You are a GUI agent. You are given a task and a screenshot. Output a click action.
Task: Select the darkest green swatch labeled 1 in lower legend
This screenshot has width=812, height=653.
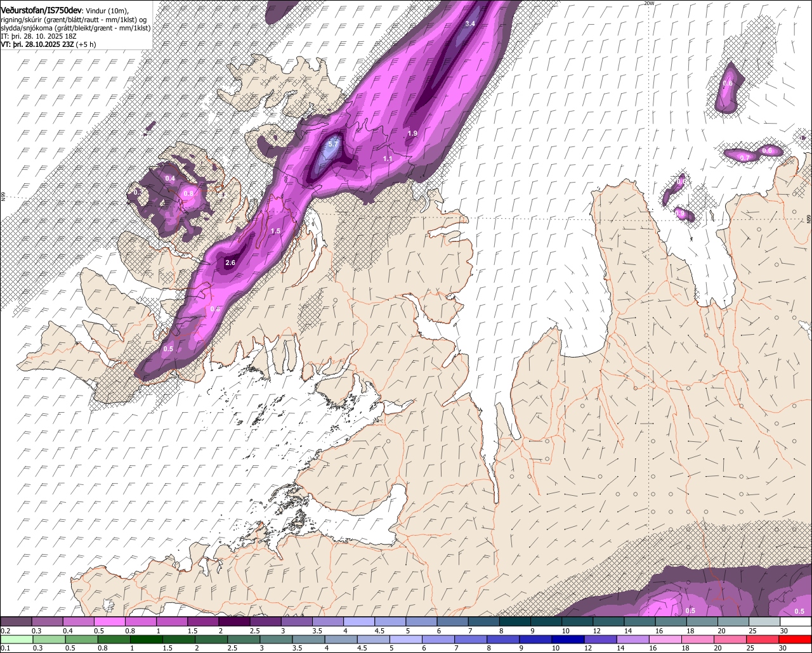147,639
